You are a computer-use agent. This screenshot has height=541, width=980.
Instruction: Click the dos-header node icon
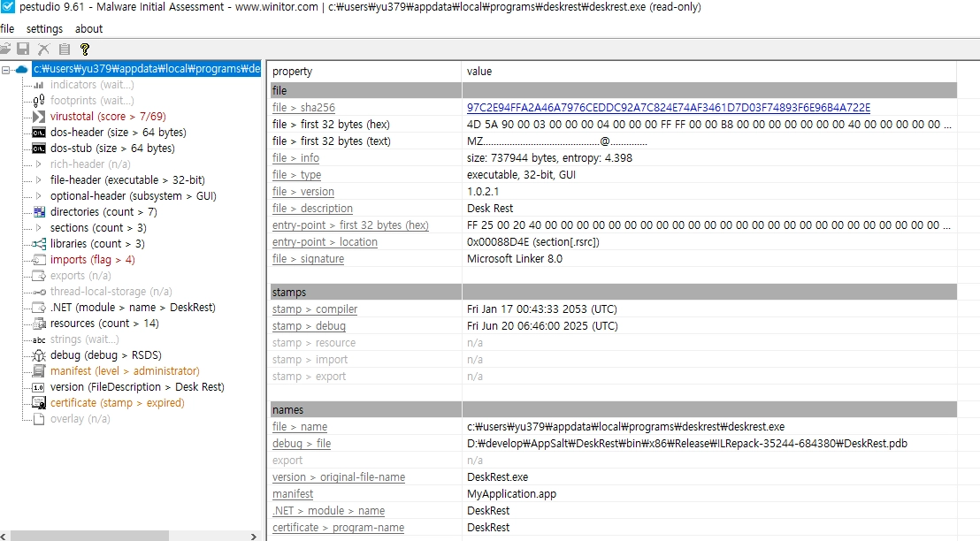[39, 133]
